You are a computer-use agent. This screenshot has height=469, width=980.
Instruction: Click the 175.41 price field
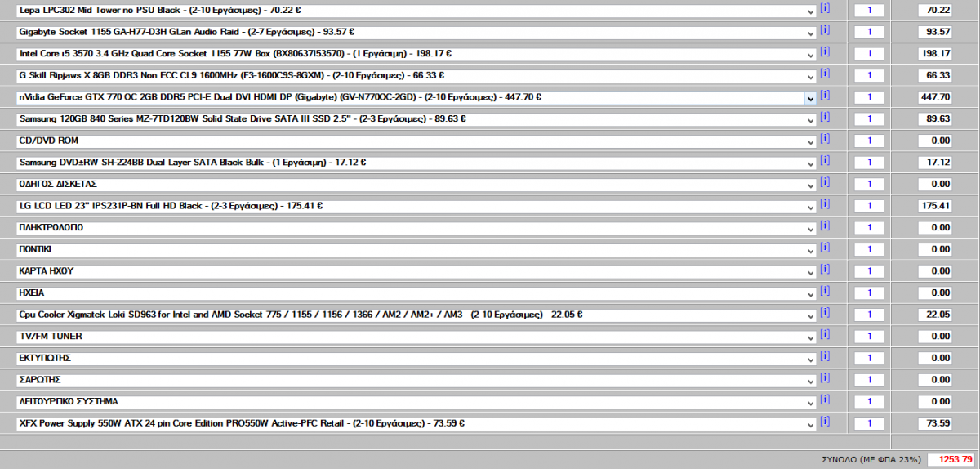pyautogui.click(x=934, y=206)
